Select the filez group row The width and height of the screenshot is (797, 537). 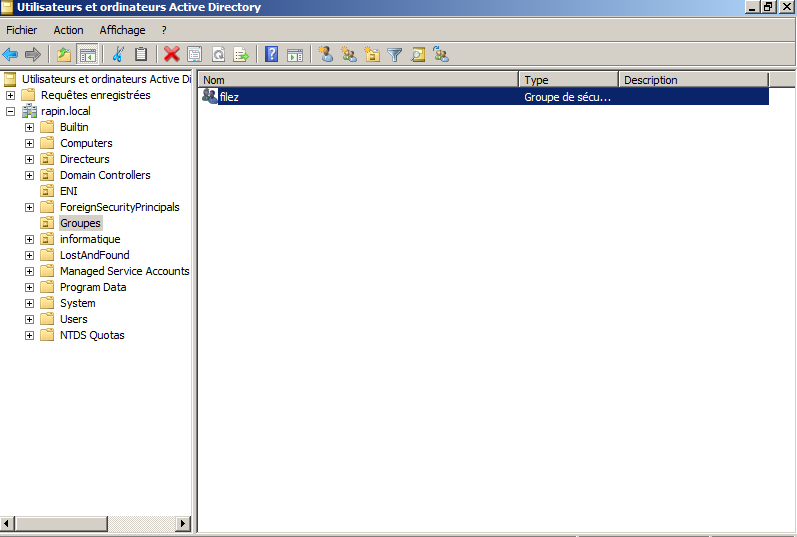483,97
